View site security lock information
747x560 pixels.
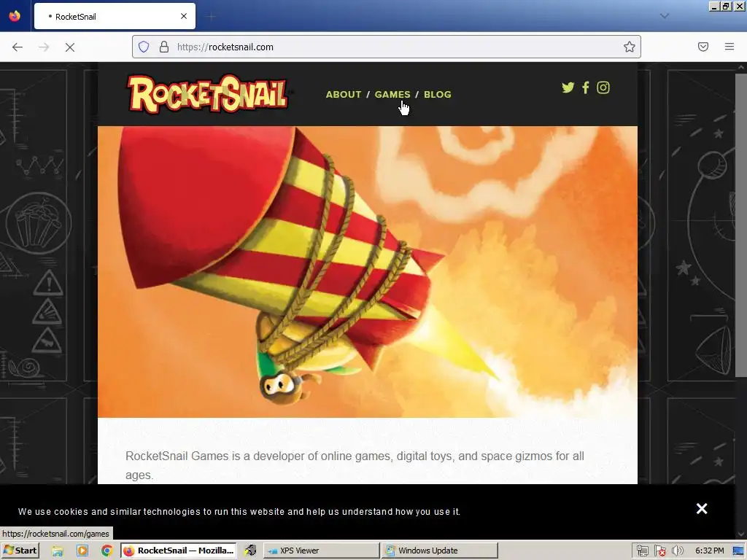(x=164, y=47)
